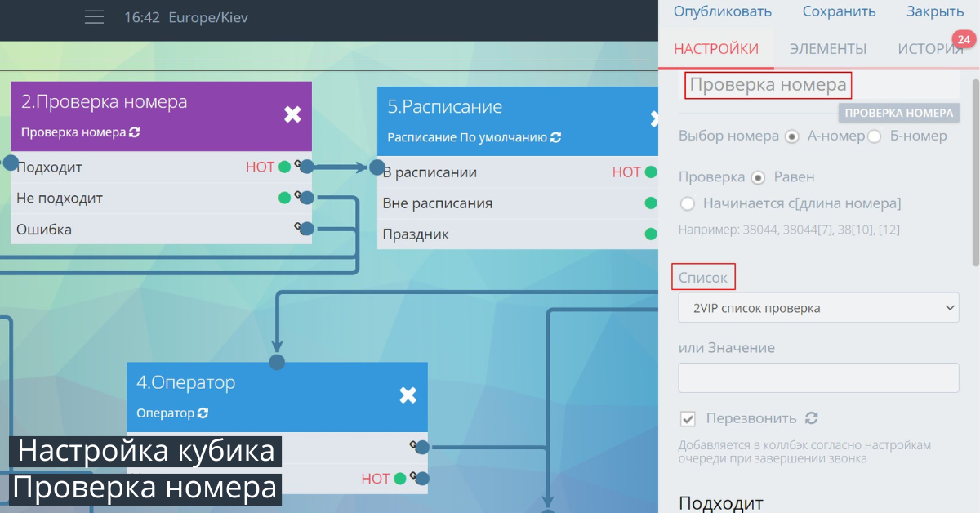The height and width of the screenshot is (513, 980).
Task: Click the green status dot next to Праздник
Action: tap(651, 234)
